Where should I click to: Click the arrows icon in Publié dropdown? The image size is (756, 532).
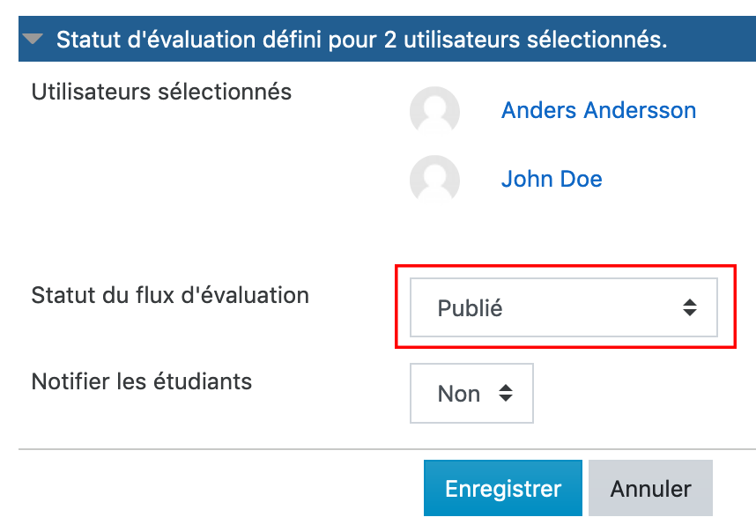690,308
